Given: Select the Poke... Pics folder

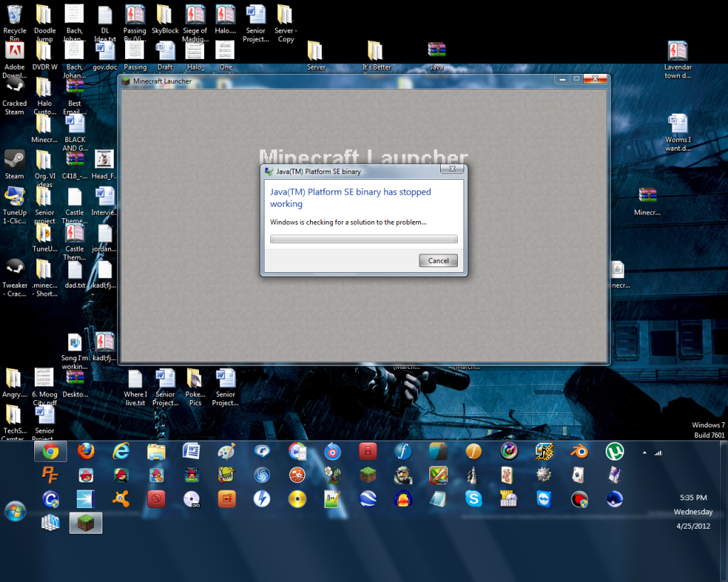Looking at the screenshot, I should tap(195, 387).
